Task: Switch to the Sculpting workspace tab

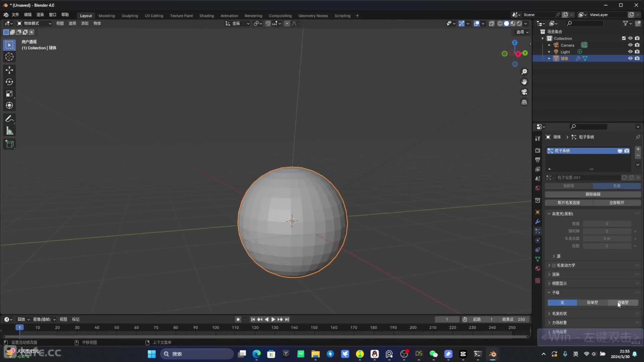Action: (130, 16)
